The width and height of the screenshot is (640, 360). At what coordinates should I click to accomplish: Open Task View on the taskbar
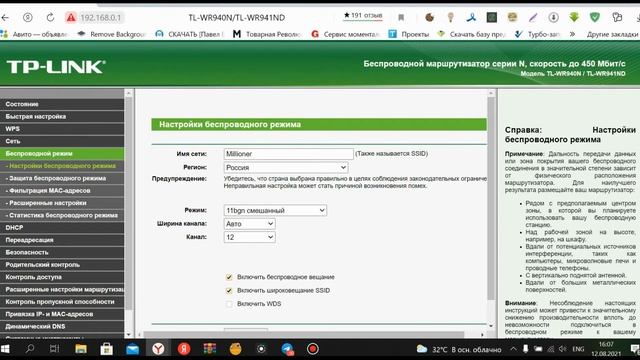(x=54, y=349)
